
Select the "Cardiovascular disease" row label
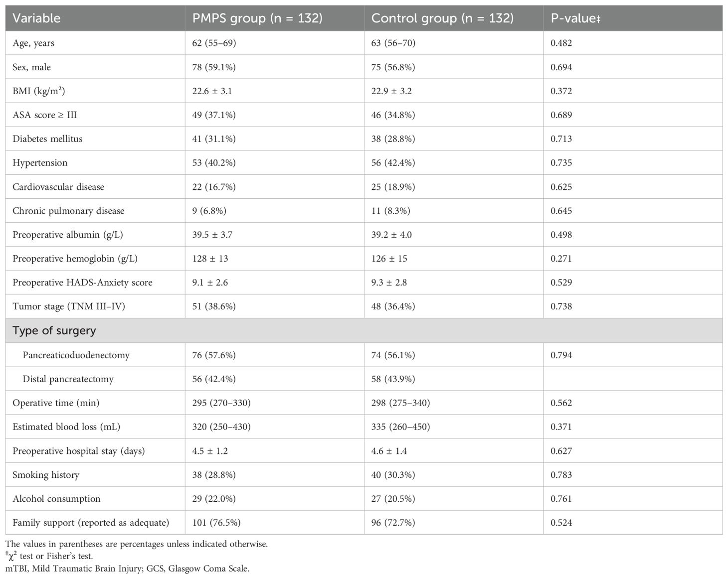(x=58, y=187)
